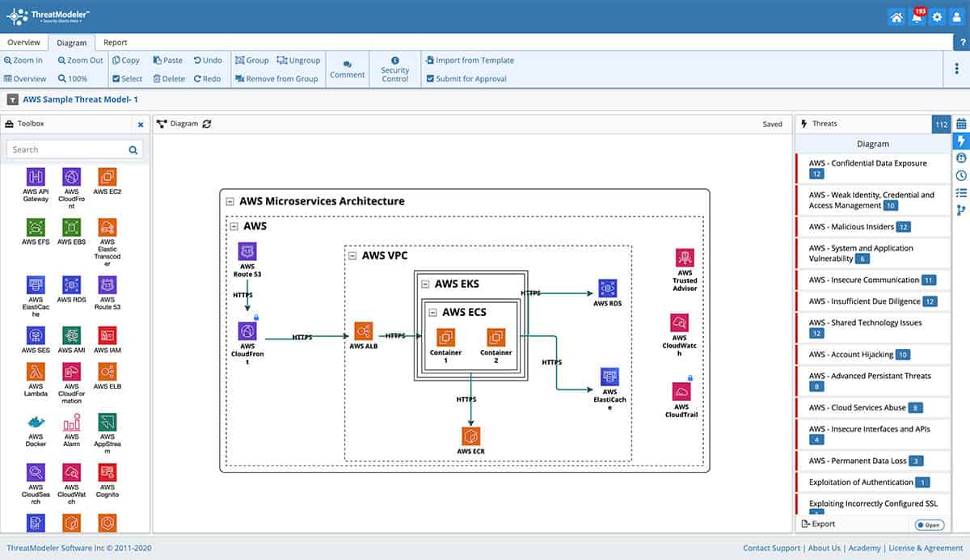
Task: Toggle the Open switch beside Export
Action: pos(930,525)
